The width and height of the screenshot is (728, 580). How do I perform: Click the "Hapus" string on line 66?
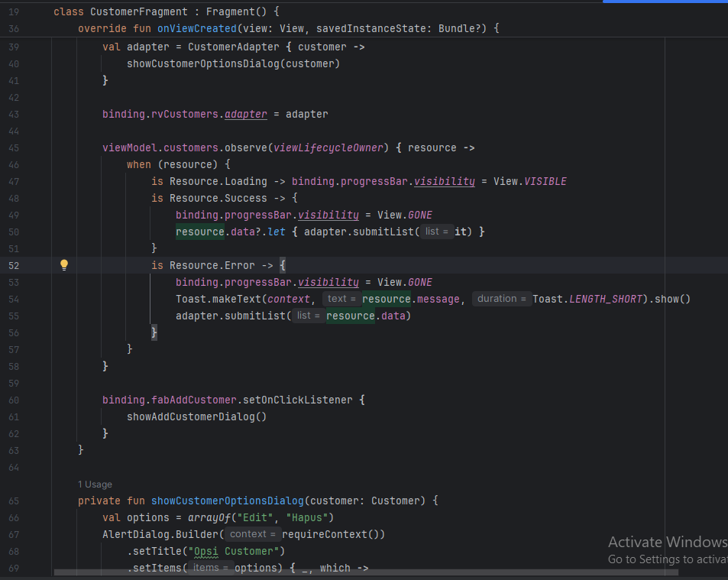307,517
